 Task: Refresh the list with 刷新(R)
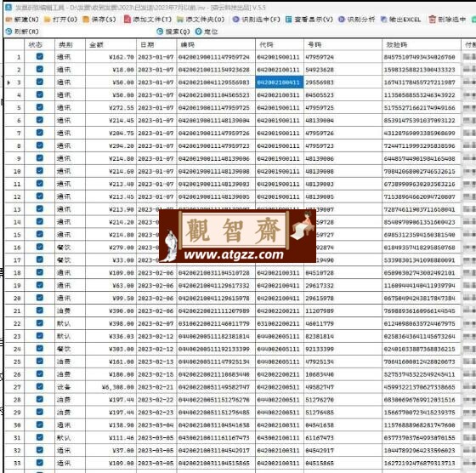tap(22, 31)
